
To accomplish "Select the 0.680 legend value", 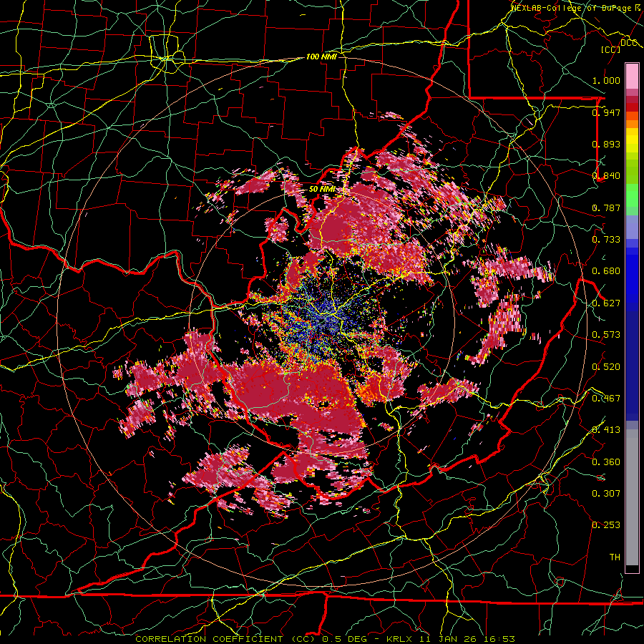I will click(x=606, y=271).
